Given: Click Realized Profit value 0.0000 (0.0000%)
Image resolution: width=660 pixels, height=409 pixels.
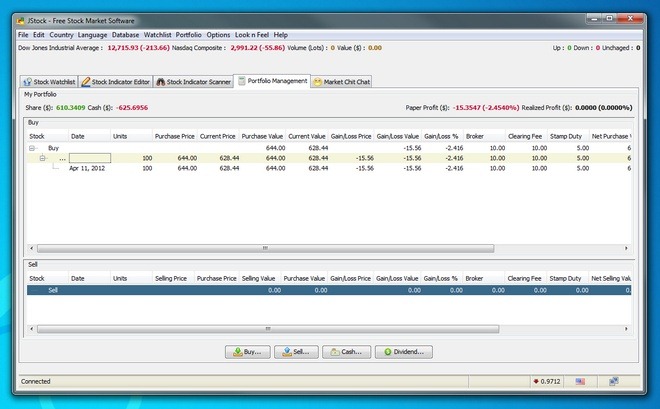Looking at the screenshot, I should click(604, 108).
